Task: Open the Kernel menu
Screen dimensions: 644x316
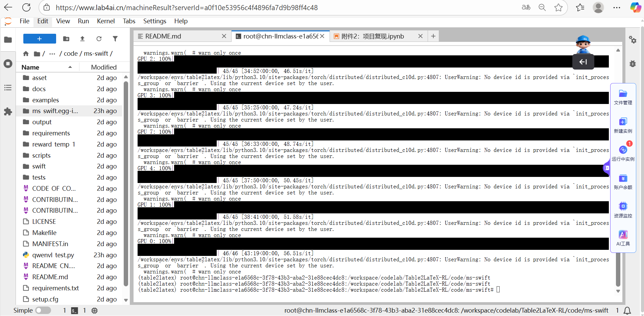Action: coord(105,21)
